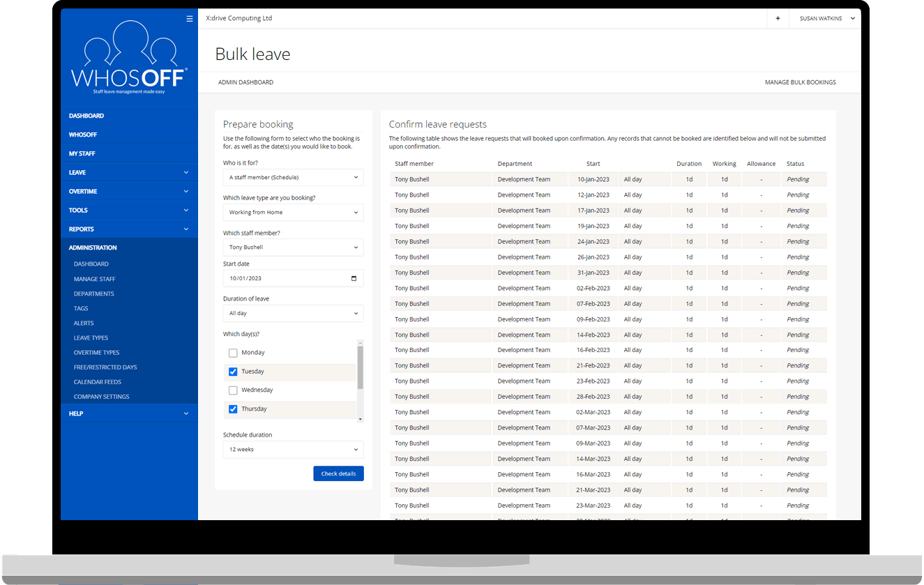Open the Duration of leave dropdown
The height and width of the screenshot is (585, 924).
tap(293, 313)
